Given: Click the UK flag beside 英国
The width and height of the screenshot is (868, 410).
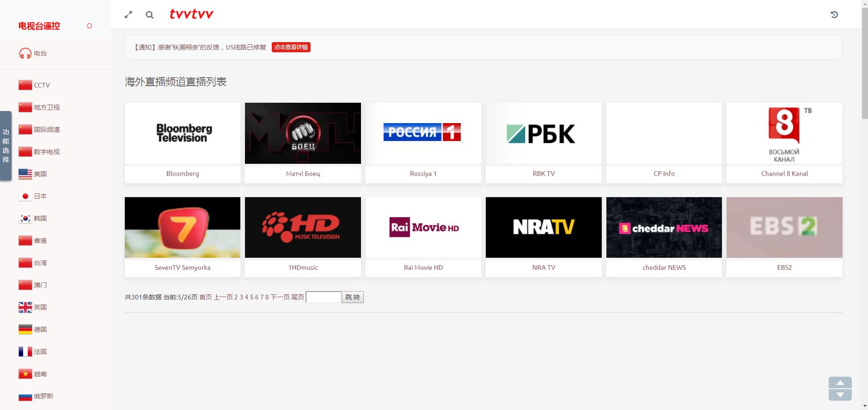Looking at the screenshot, I should (25, 307).
